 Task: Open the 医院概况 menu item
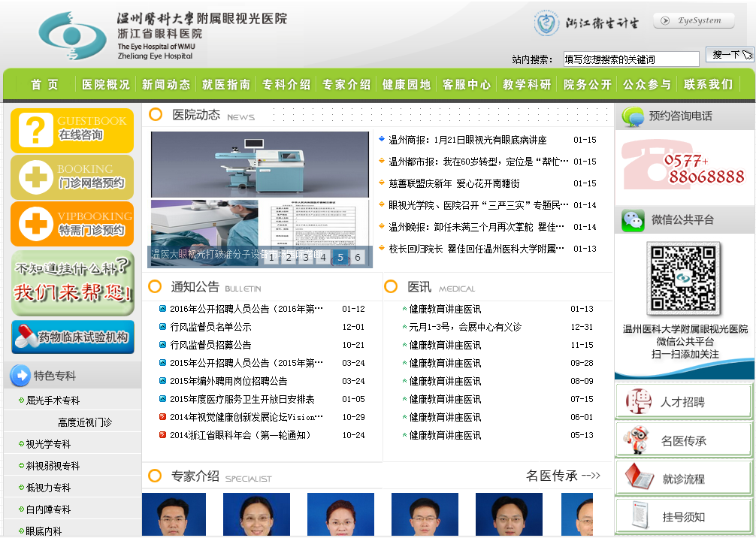(x=106, y=85)
